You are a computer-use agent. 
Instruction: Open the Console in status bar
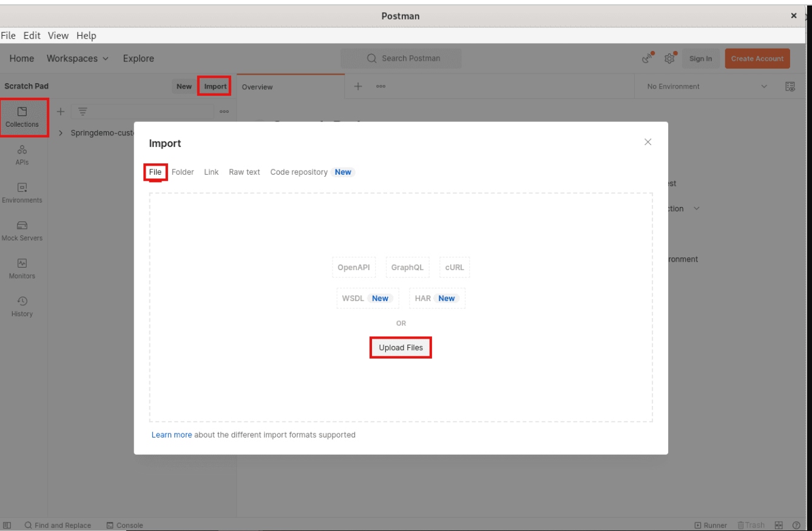point(125,525)
